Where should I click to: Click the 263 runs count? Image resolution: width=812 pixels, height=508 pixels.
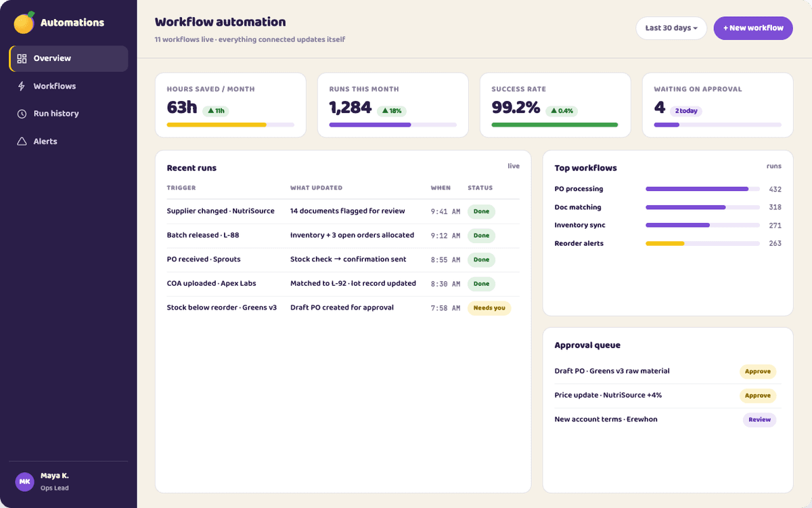(x=775, y=244)
